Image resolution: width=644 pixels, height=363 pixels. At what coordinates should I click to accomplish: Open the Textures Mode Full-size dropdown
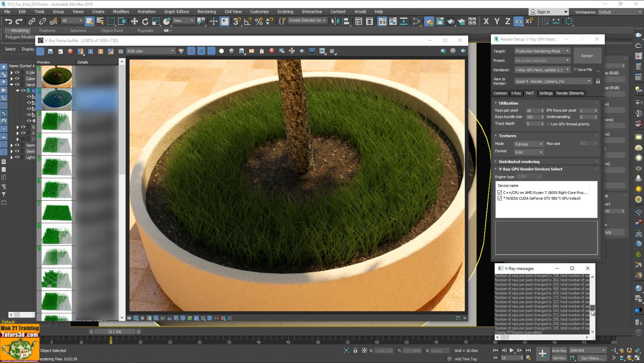click(x=529, y=144)
